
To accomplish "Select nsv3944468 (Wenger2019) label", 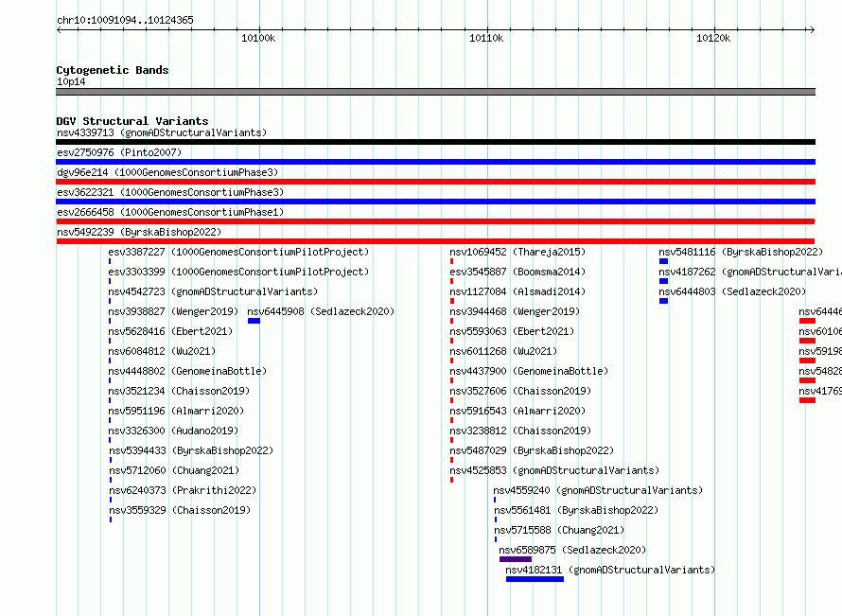I will click(515, 311).
